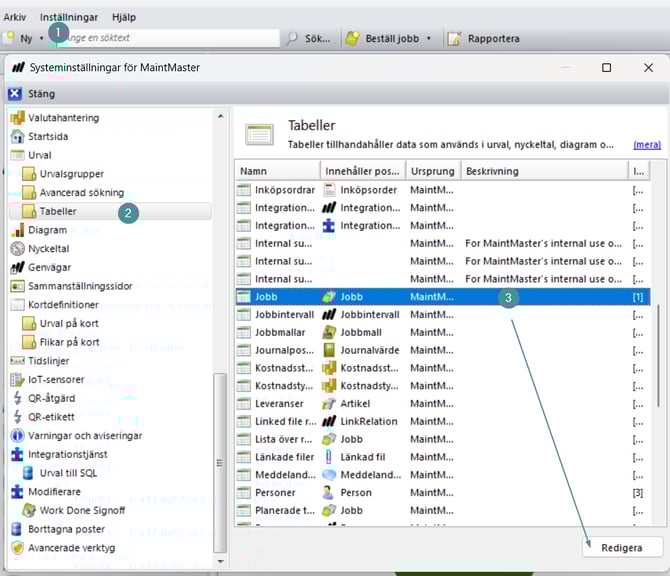This screenshot has height=576, width=670.
Task: Open the IoT-sensorer sidebar item
Action: 56,379
